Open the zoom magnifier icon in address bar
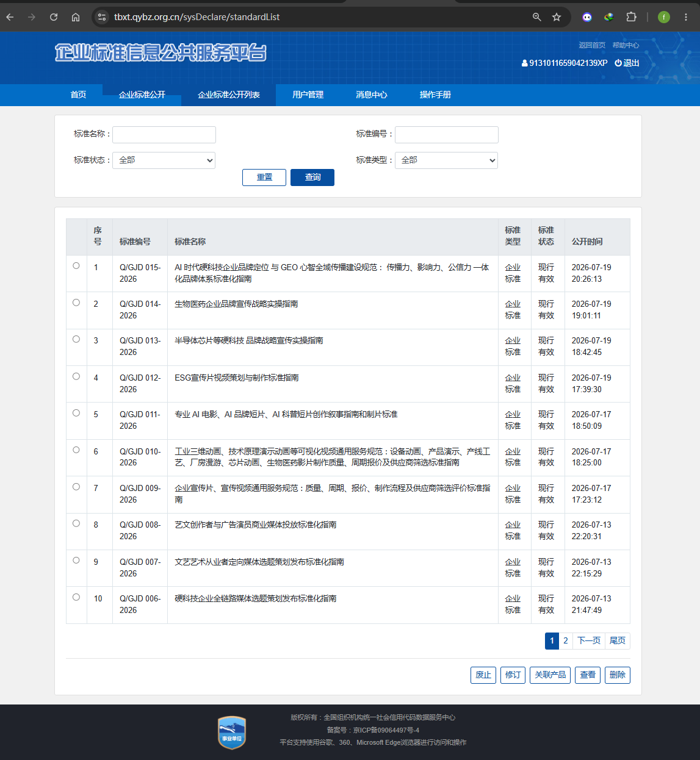The height and width of the screenshot is (760, 700). pos(537,17)
